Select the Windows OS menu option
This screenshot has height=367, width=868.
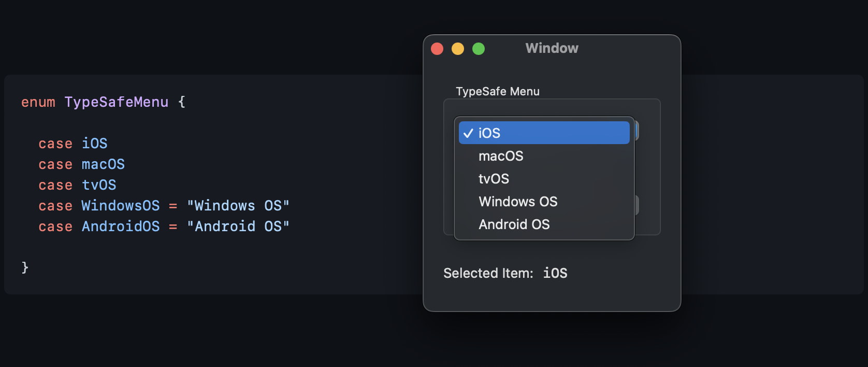click(x=544, y=201)
